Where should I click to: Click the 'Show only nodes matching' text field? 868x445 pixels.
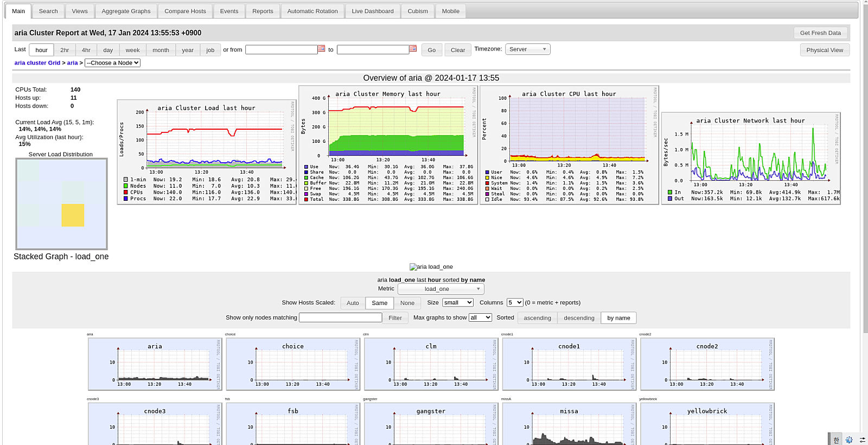(340, 317)
